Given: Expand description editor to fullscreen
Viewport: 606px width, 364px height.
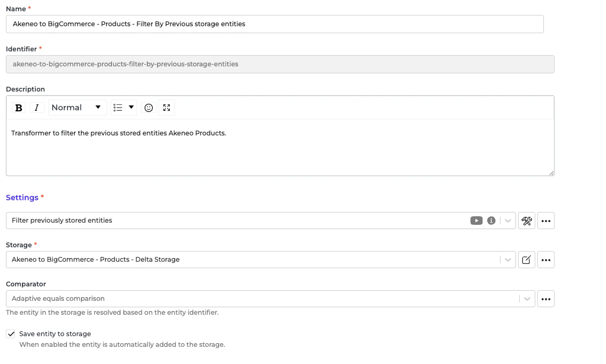Looking at the screenshot, I should pyautogui.click(x=167, y=108).
